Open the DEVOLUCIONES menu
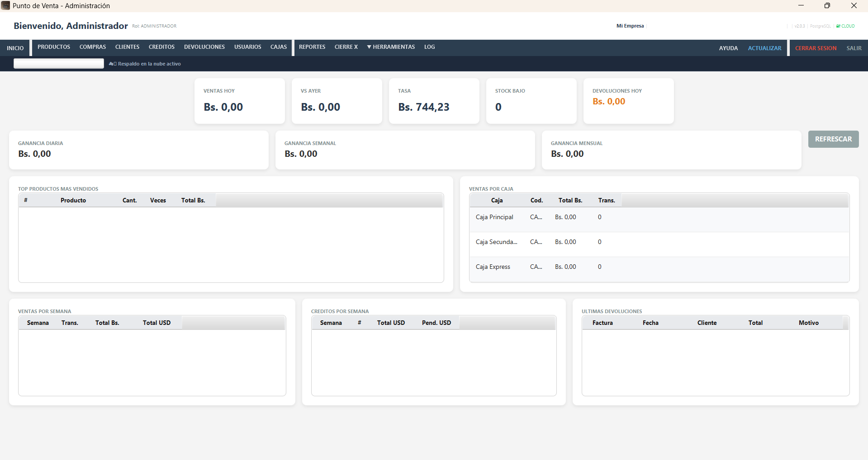868x460 pixels. pyautogui.click(x=204, y=47)
